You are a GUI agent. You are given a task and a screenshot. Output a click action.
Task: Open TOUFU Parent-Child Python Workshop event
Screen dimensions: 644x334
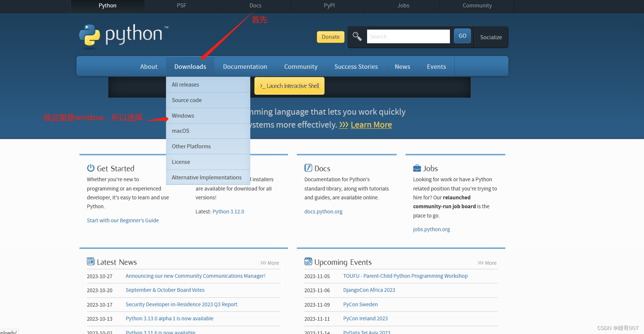405,276
